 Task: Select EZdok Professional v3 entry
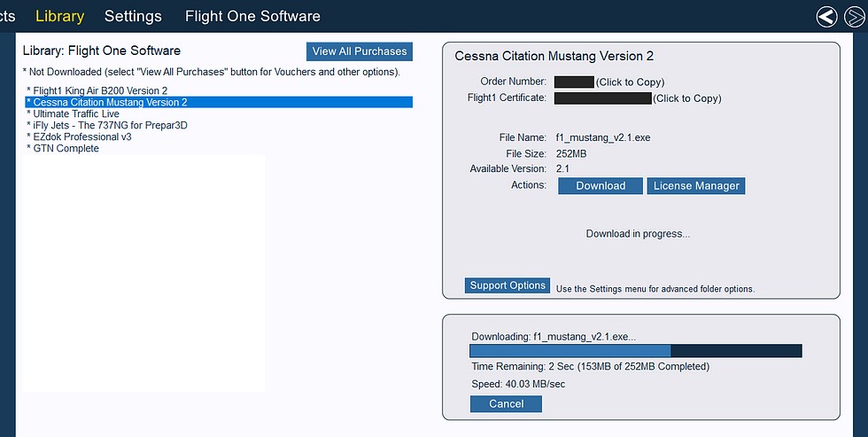tap(219, 137)
